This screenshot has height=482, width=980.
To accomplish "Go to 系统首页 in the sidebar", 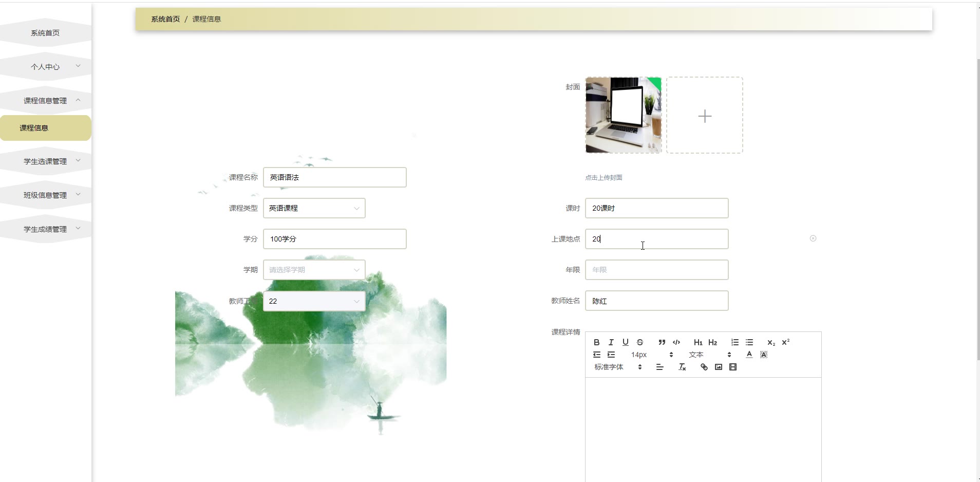I will (46, 32).
